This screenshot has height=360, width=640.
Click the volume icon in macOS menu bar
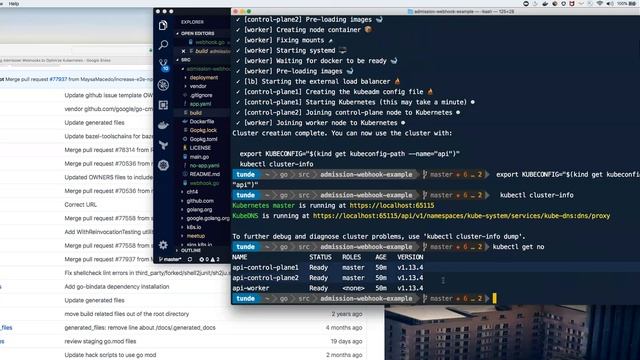click(610, 3)
